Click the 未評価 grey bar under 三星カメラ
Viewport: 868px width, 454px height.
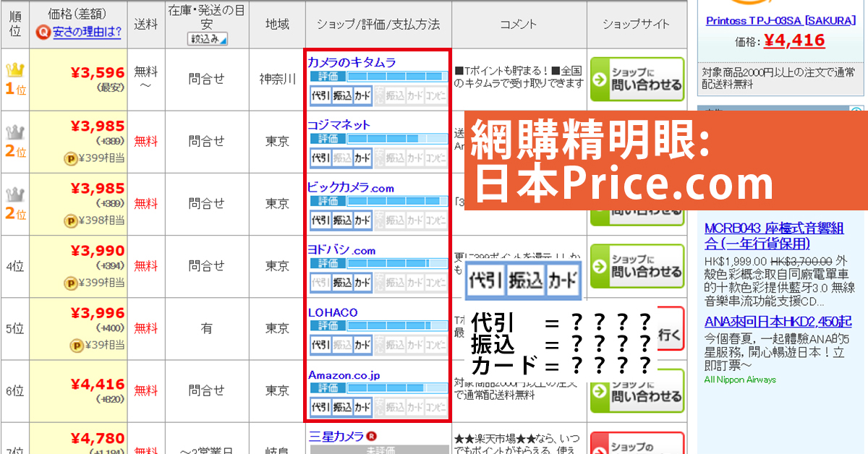pos(379,450)
